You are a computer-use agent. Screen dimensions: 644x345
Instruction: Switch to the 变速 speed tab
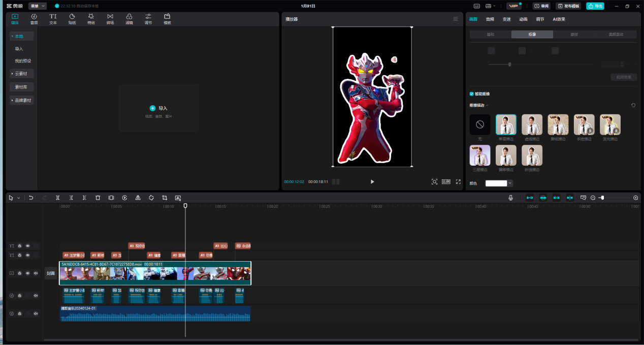coord(506,19)
